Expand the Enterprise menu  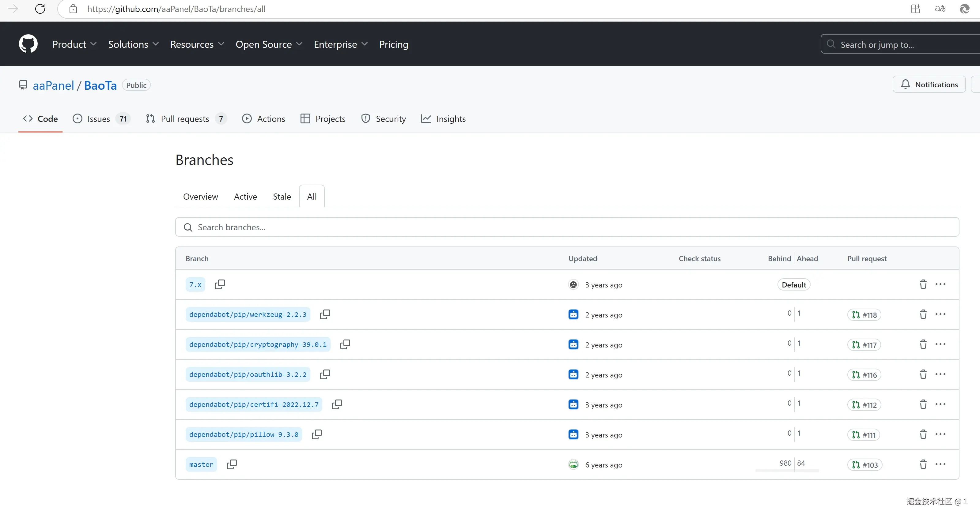[340, 44]
